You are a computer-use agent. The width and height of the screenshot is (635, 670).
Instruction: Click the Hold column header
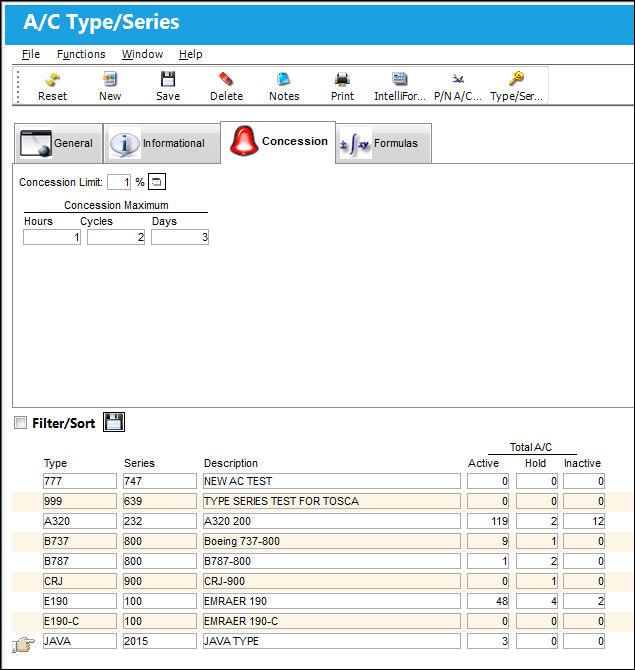click(535, 463)
